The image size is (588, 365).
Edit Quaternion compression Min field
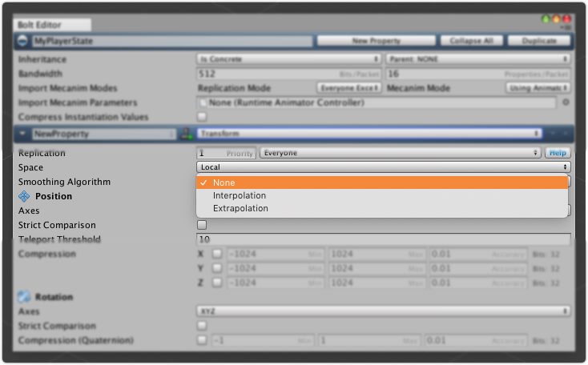pos(263,340)
